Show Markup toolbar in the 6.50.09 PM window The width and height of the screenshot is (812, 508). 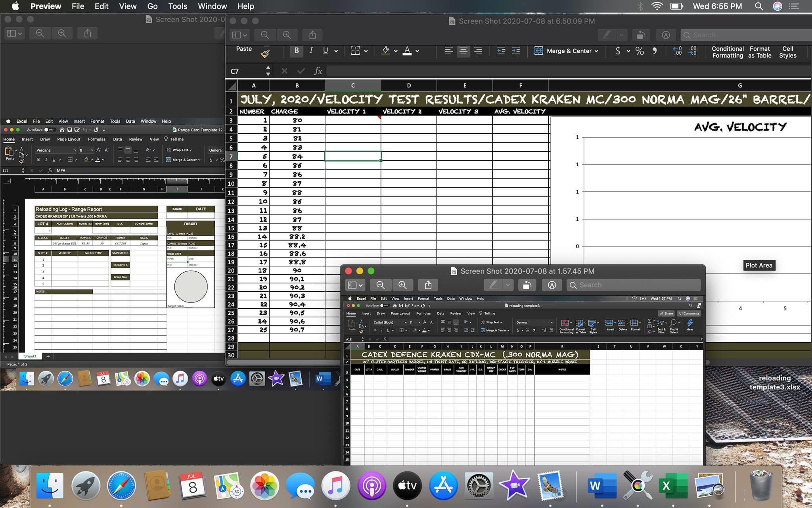tap(666, 35)
